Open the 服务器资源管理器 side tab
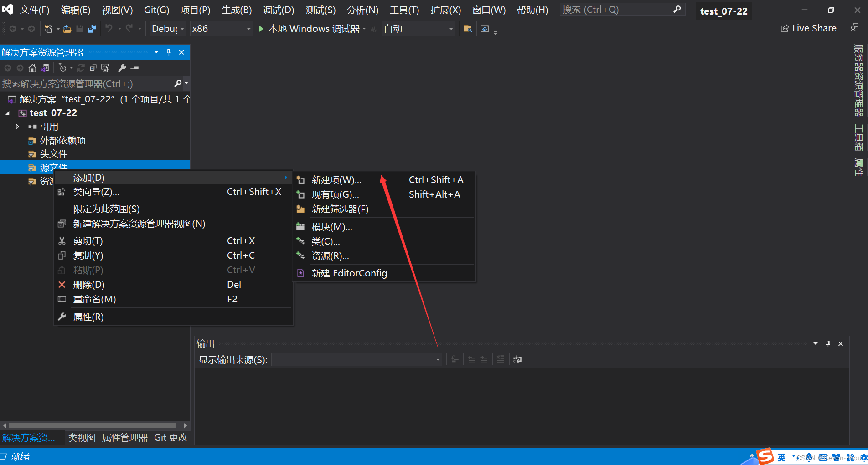 coord(858,80)
